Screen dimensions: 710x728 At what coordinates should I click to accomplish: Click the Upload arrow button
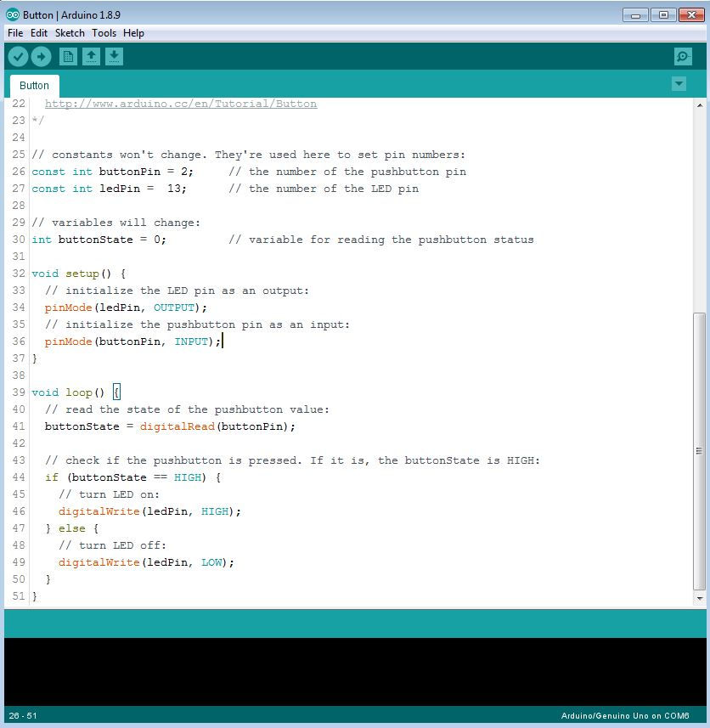[x=42, y=57]
